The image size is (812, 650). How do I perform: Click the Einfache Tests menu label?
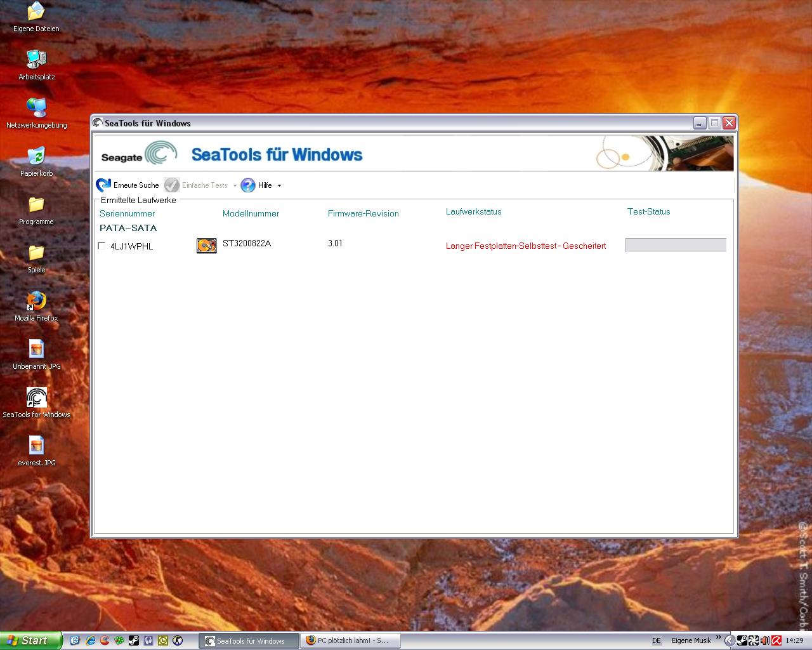[x=204, y=185]
